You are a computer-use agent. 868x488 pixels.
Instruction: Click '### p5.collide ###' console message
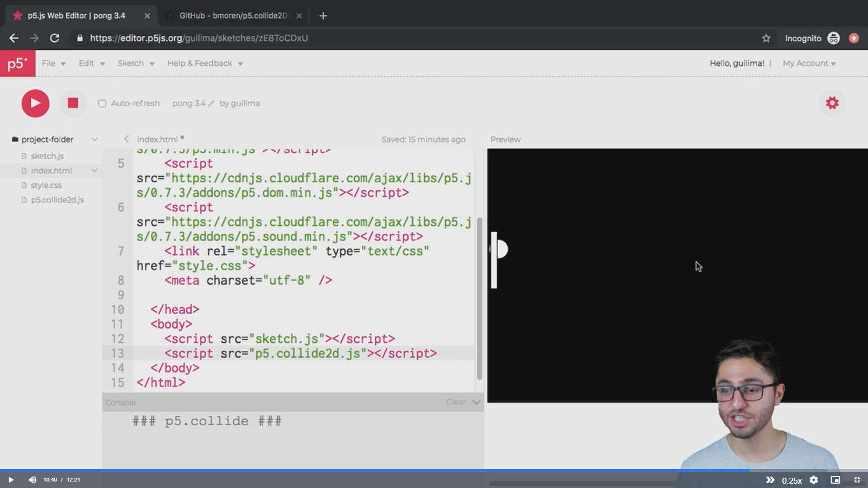point(207,421)
